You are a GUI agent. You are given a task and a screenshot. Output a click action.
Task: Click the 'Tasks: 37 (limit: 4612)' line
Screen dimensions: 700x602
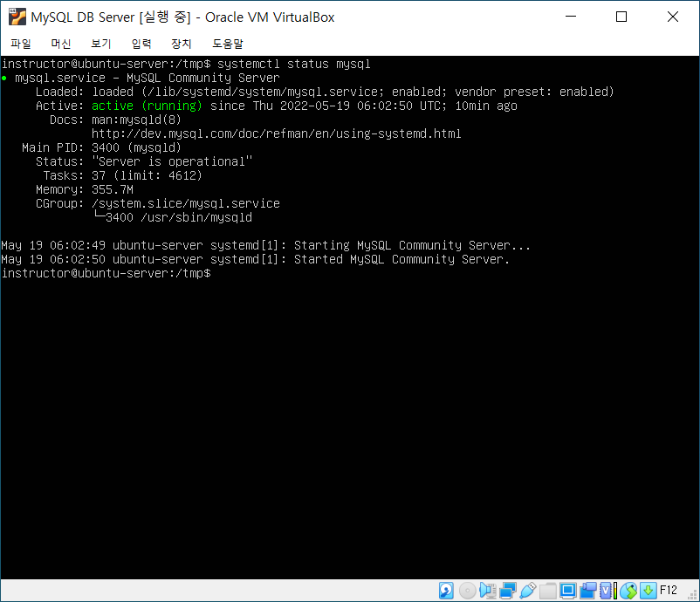point(123,175)
